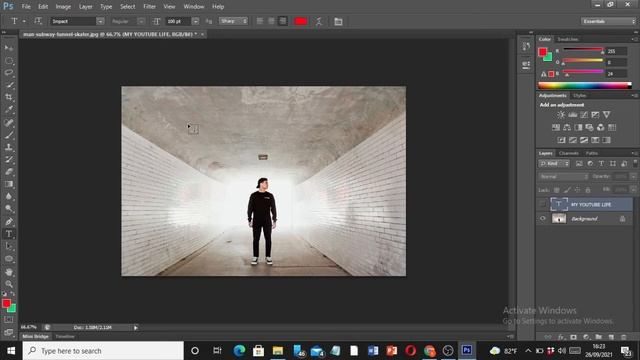
Task: Open History panel icon
Action: 526,46
